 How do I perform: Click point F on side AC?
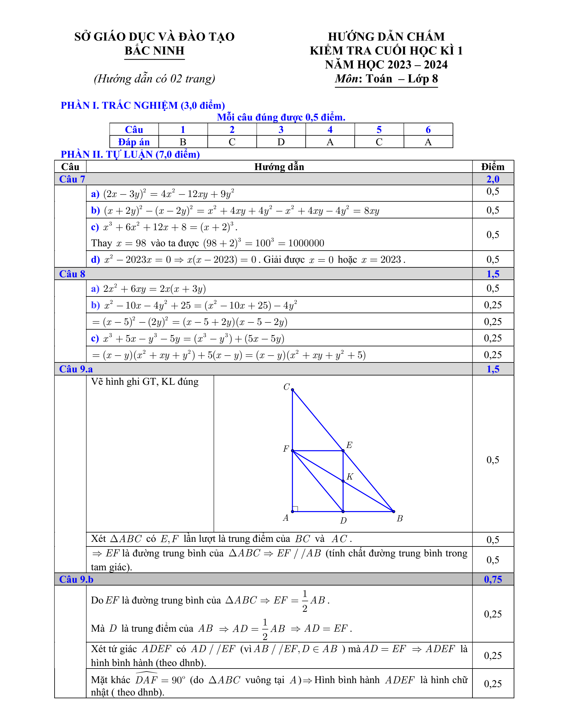click(x=293, y=451)
